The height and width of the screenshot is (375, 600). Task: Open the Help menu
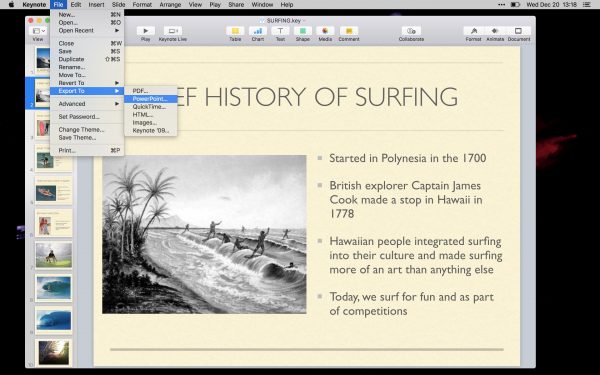pos(287,5)
